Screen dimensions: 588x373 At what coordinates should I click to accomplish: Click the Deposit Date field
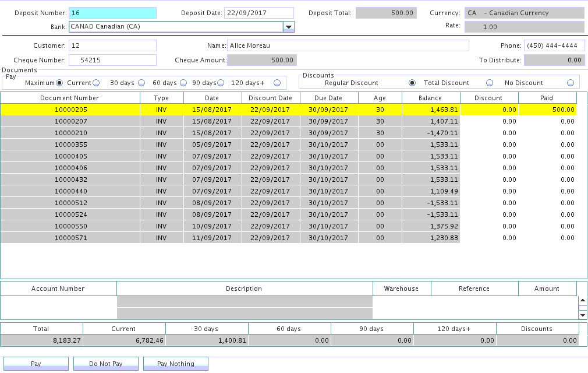coord(259,13)
